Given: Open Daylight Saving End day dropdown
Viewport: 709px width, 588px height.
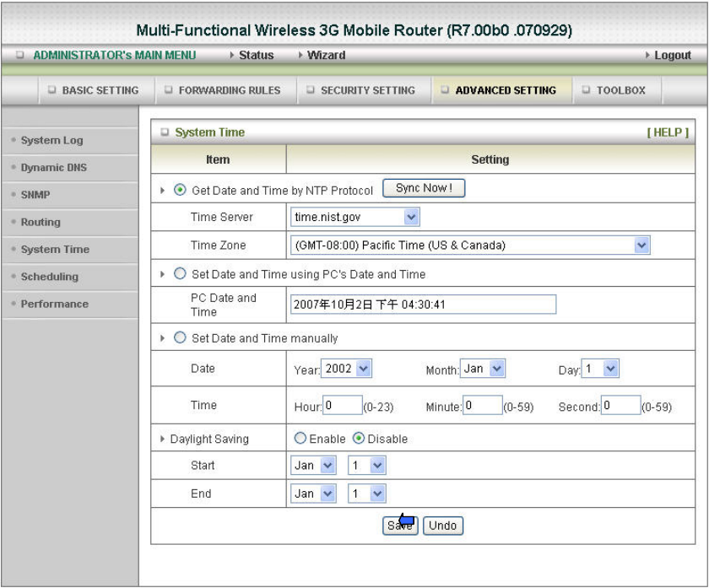Looking at the screenshot, I should 366,494.
